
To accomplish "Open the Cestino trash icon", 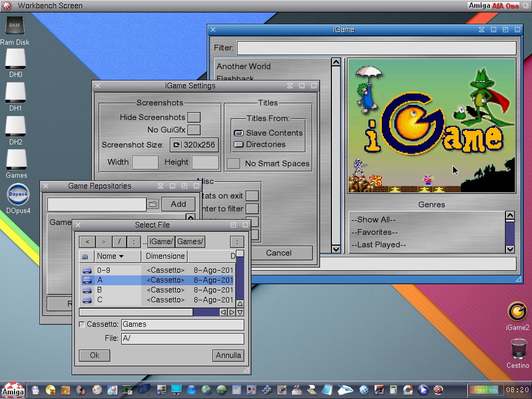I will tap(518, 349).
